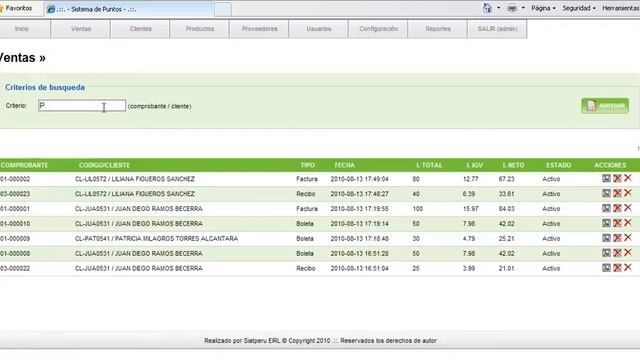Click the FECHA column header
Screen dimensions: 640x360
click(x=344, y=165)
